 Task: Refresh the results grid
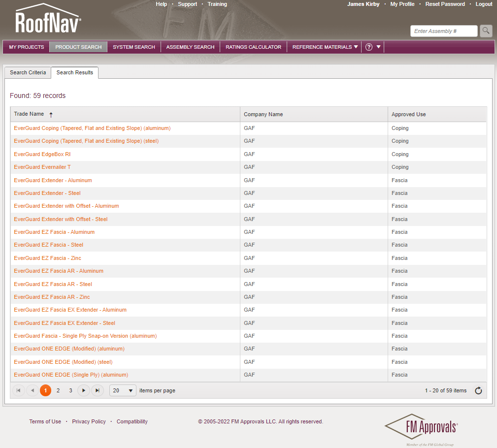(478, 391)
